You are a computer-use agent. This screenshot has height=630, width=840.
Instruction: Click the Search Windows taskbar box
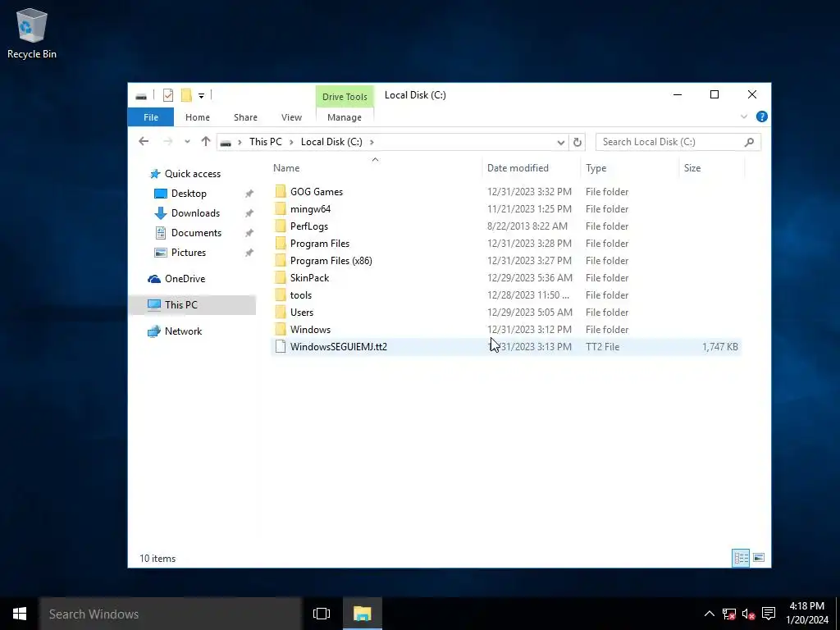[171, 614]
